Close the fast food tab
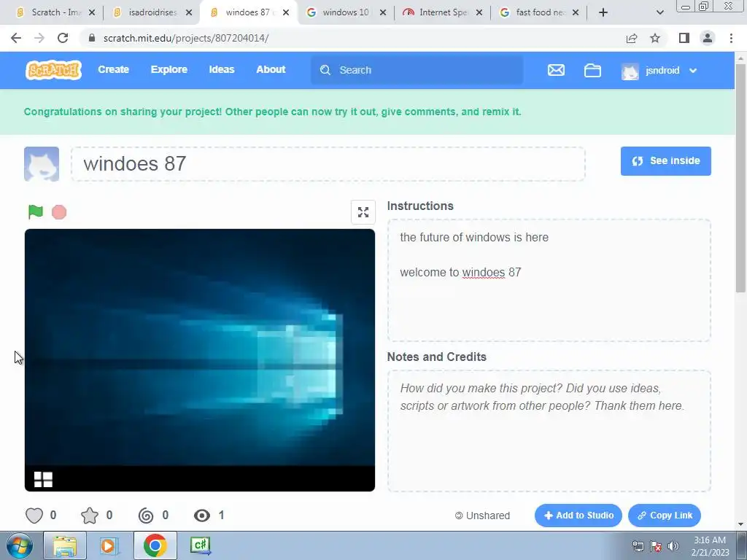Screen dimensions: 747x560 [x=576, y=12]
